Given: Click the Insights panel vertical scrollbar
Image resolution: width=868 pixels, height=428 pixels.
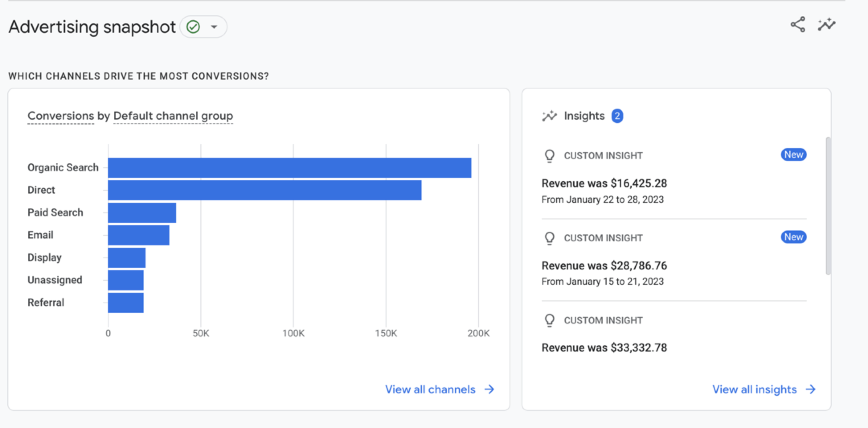Looking at the screenshot, I should (828, 206).
